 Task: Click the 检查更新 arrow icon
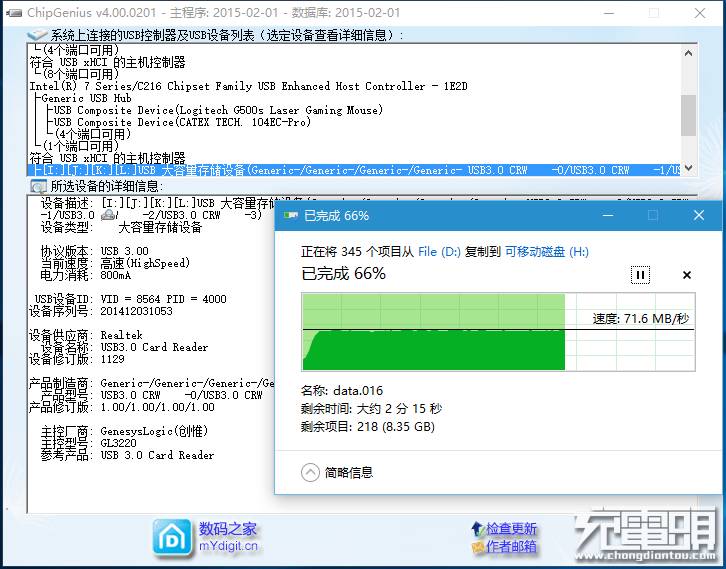pos(477,528)
